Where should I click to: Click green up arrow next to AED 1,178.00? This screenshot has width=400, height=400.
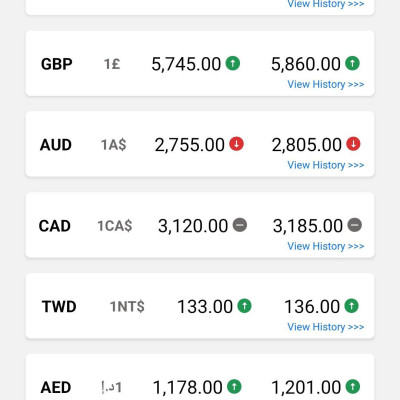coord(234,386)
